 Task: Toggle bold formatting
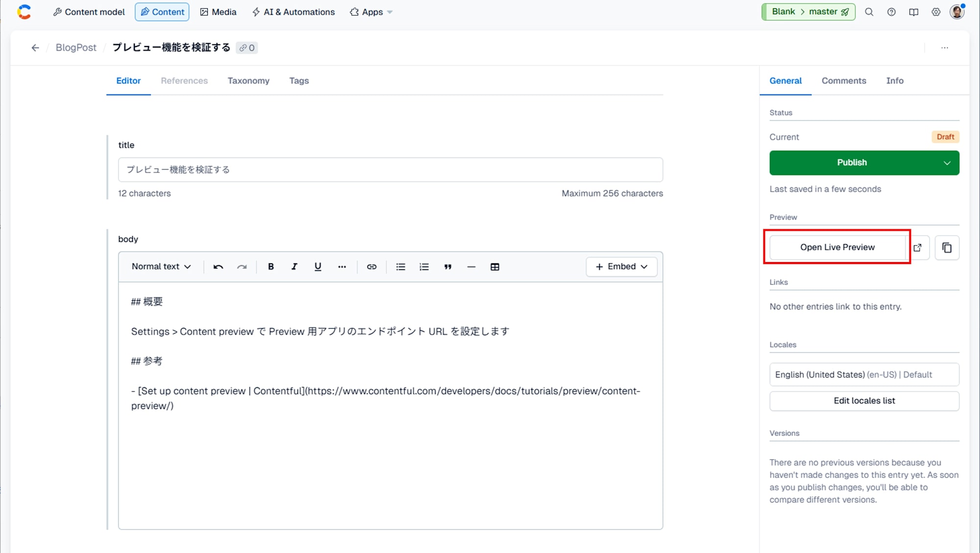point(270,266)
